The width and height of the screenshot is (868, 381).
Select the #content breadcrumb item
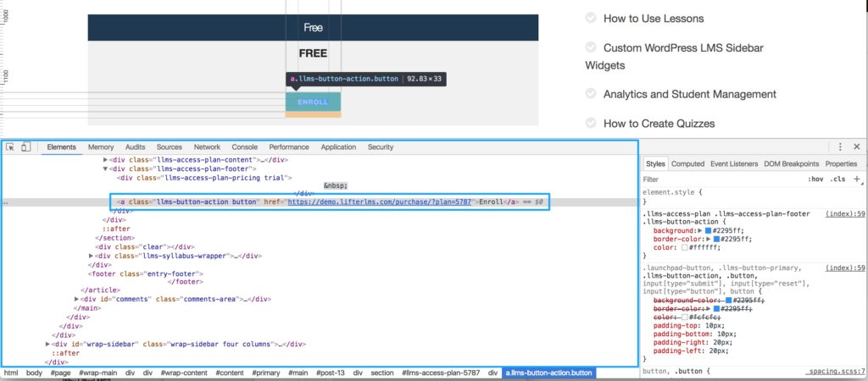pyautogui.click(x=231, y=373)
